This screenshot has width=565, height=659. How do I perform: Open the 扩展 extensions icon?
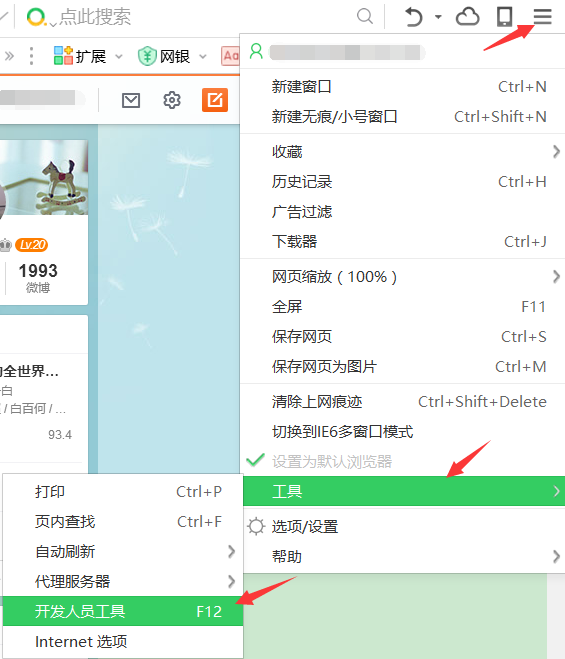(x=63, y=55)
